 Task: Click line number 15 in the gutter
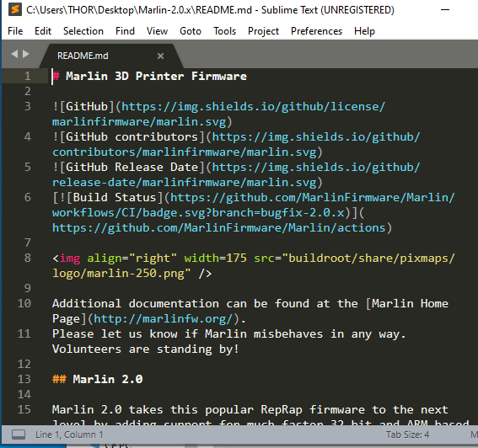(x=24, y=409)
